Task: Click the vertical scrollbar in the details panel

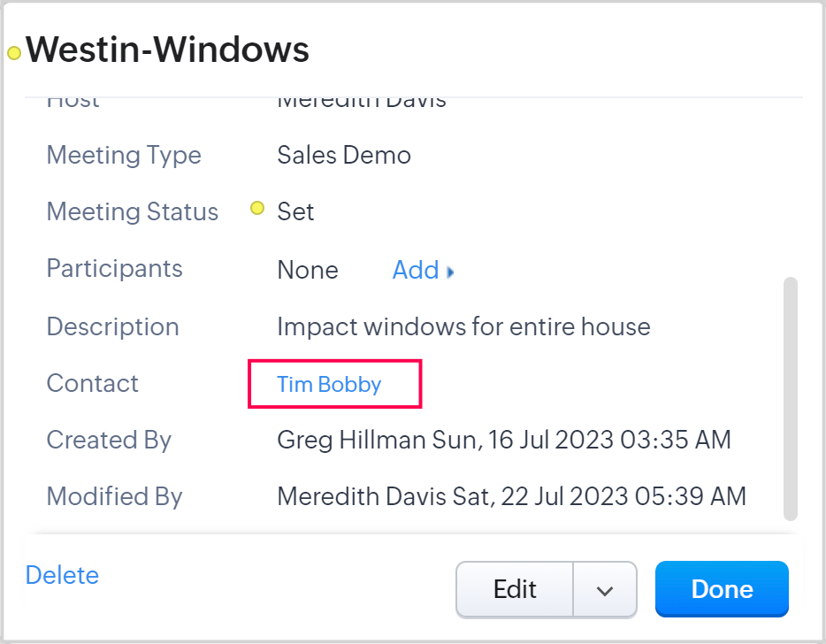Action: tap(791, 398)
